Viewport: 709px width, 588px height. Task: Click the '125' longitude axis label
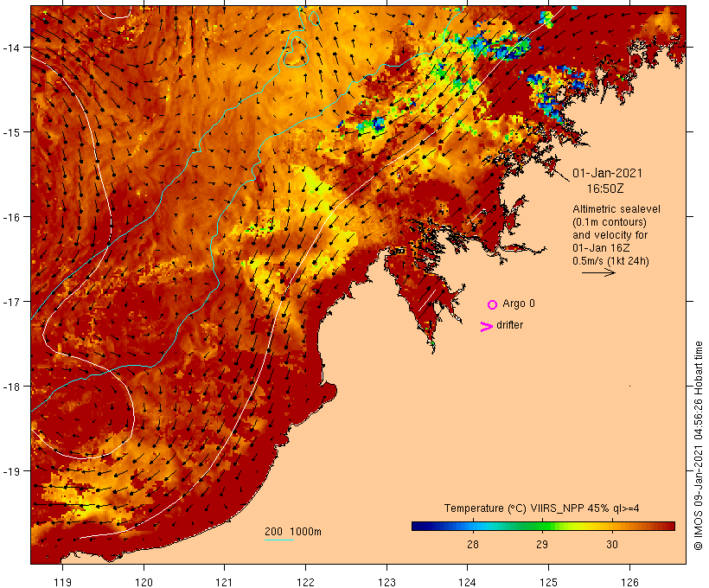pyautogui.click(x=548, y=582)
